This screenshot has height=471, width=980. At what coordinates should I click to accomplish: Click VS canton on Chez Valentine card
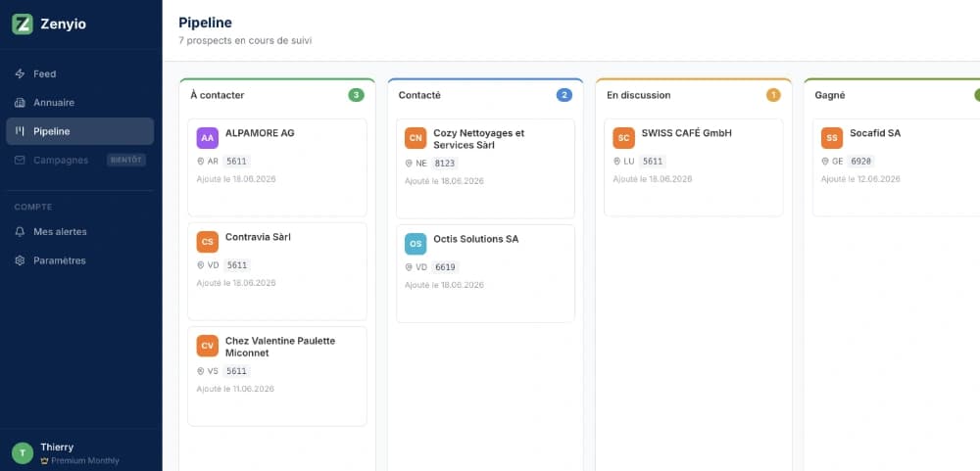pyautogui.click(x=213, y=371)
